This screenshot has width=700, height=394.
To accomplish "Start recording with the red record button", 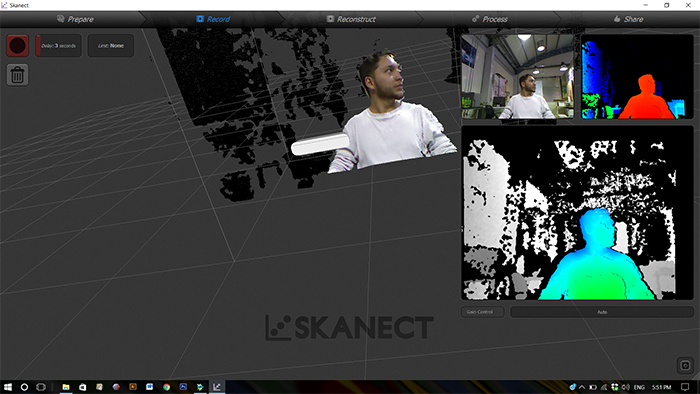I will (17, 46).
